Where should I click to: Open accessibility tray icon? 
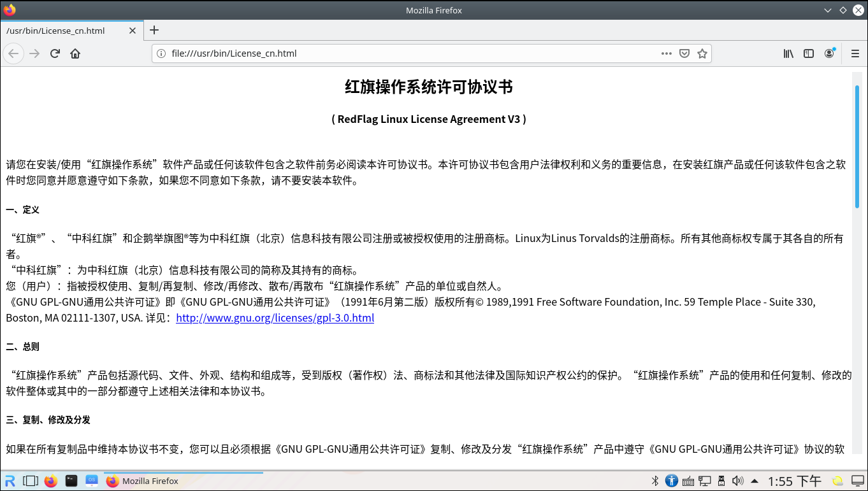(671, 481)
